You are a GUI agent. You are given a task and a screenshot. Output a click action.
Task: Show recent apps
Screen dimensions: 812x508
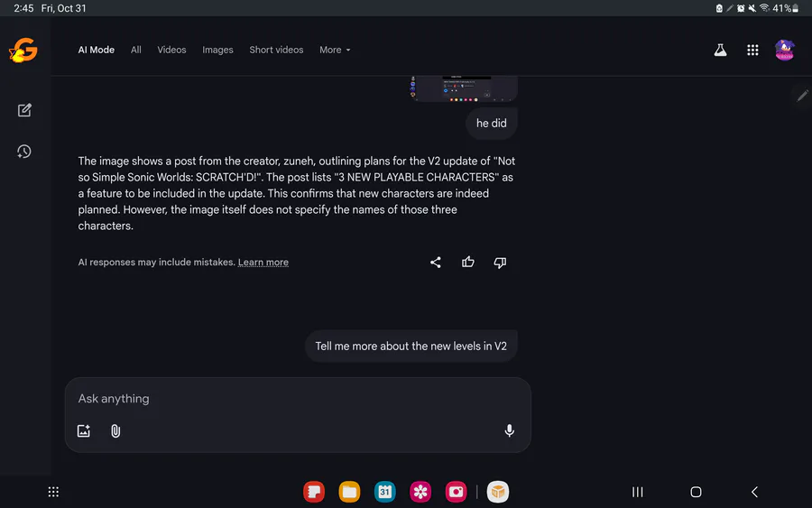(x=638, y=492)
